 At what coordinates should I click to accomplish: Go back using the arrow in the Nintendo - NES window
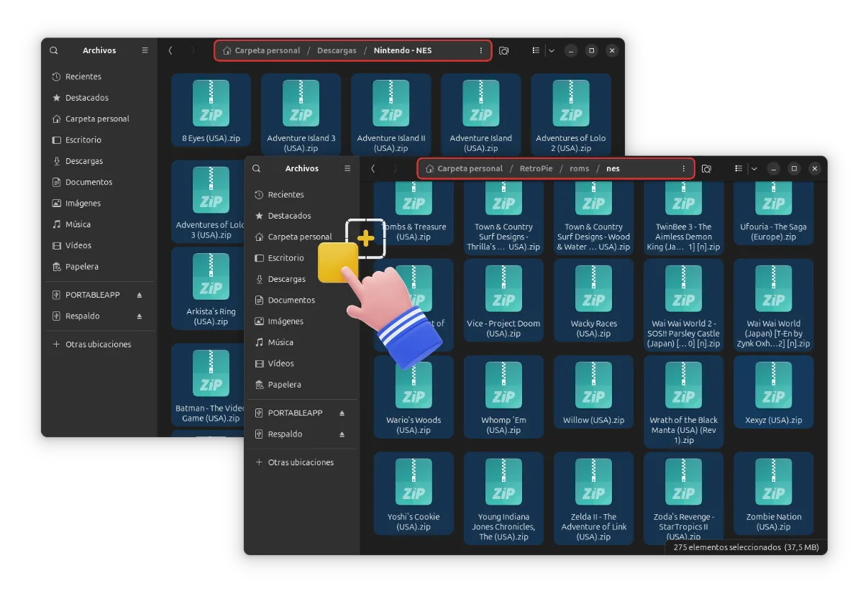[x=170, y=51]
